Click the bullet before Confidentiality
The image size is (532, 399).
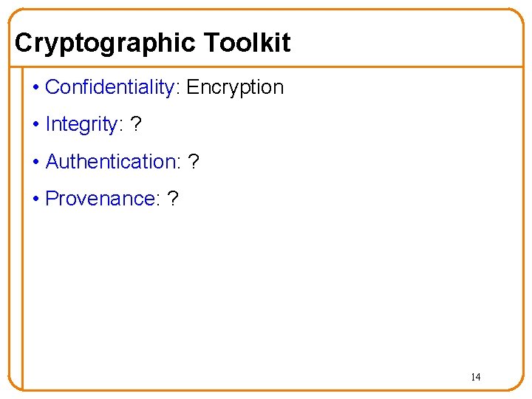(36, 87)
